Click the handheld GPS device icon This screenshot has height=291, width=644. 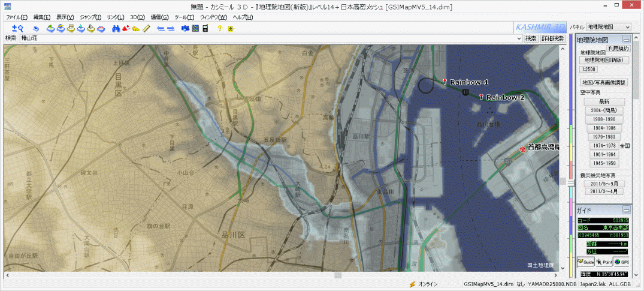coord(205,28)
